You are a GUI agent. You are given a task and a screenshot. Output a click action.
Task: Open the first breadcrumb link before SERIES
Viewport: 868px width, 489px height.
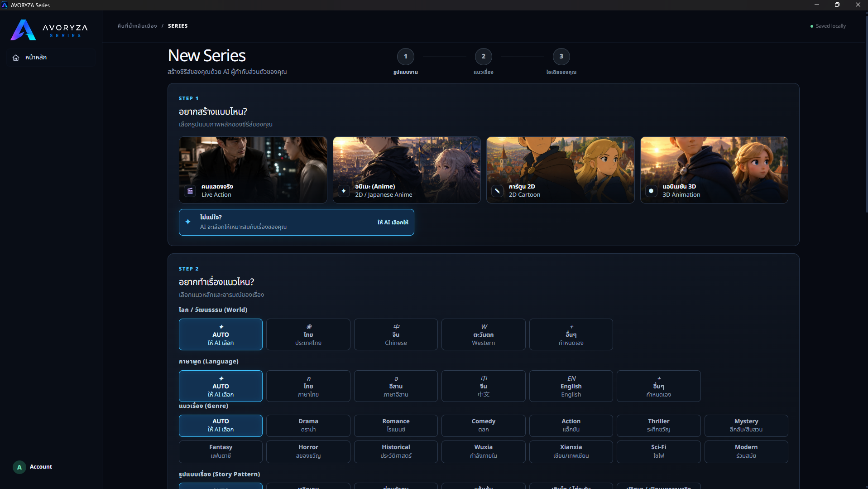(x=137, y=26)
